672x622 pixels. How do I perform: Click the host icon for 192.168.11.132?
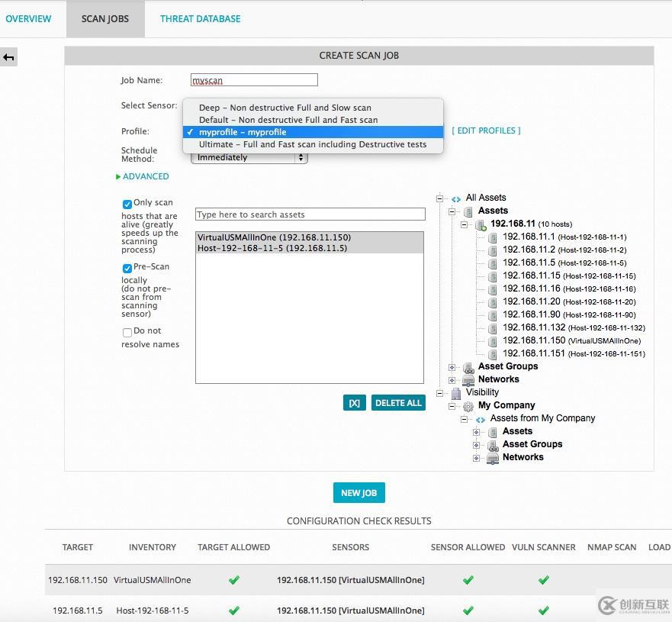coord(493,328)
